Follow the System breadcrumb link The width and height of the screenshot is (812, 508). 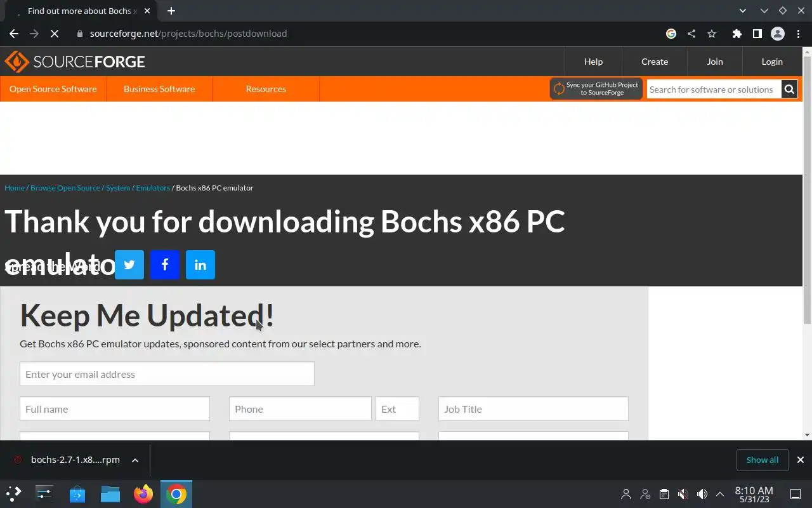[x=118, y=188]
